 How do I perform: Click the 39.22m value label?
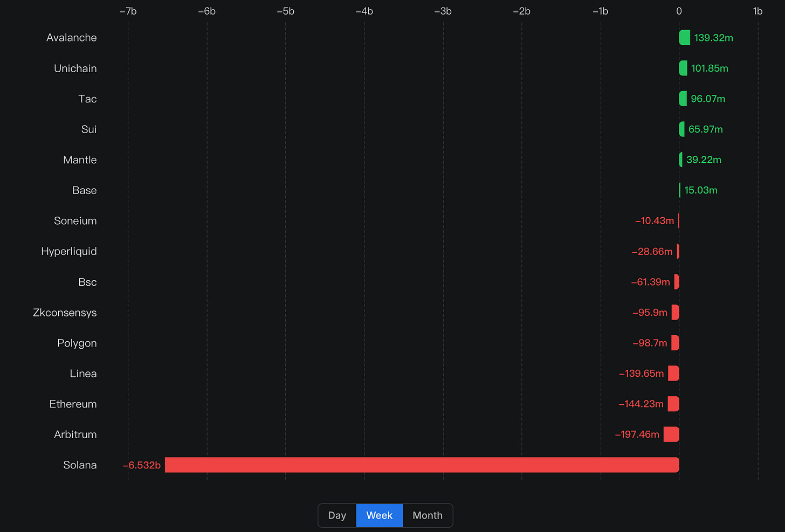click(x=704, y=160)
